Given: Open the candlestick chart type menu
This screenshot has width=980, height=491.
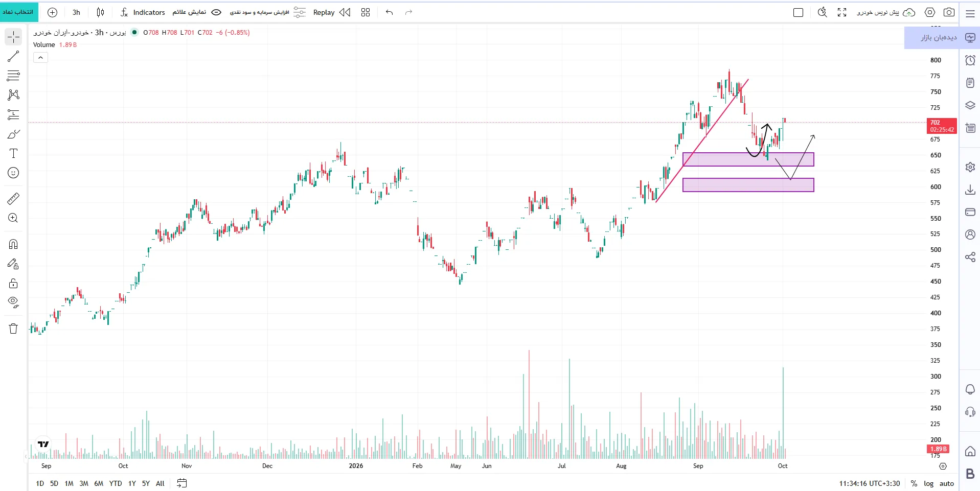Looking at the screenshot, I should click(100, 12).
